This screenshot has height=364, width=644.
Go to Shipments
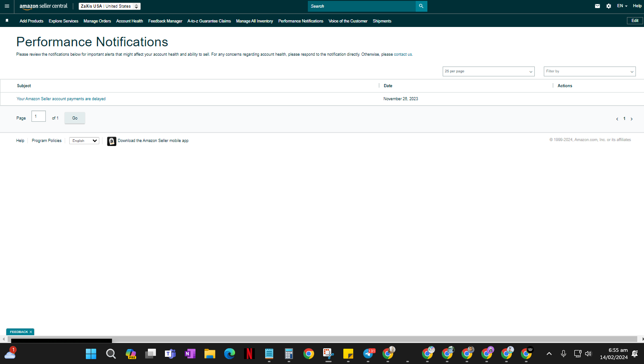(382, 21)
